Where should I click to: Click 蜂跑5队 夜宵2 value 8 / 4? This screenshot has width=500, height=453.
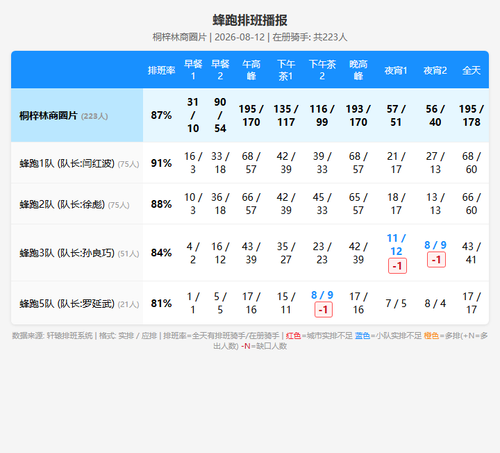click(x=435, y=303)
